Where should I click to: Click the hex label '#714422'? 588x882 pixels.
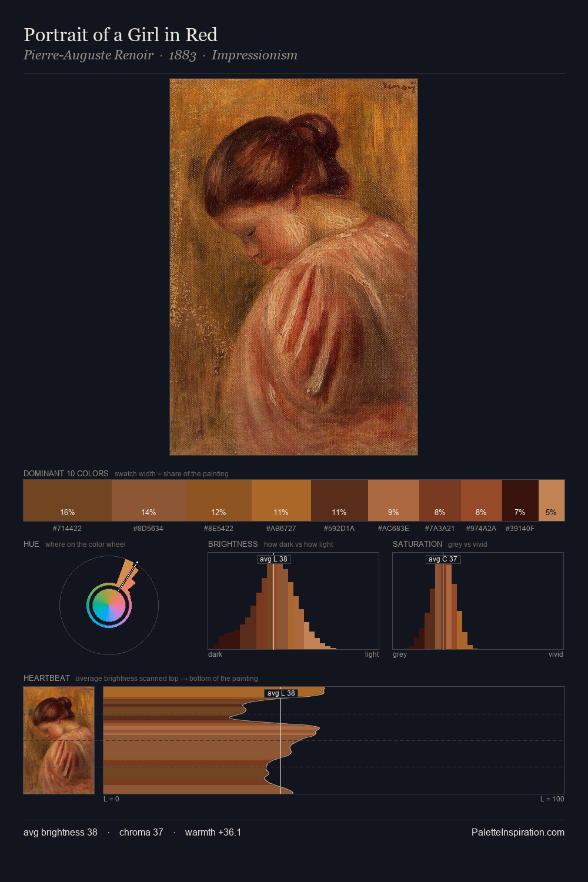coord(67,529)
